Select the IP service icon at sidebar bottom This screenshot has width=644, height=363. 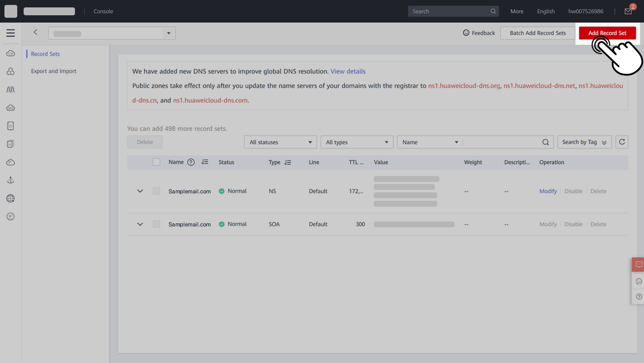point(10,216)
